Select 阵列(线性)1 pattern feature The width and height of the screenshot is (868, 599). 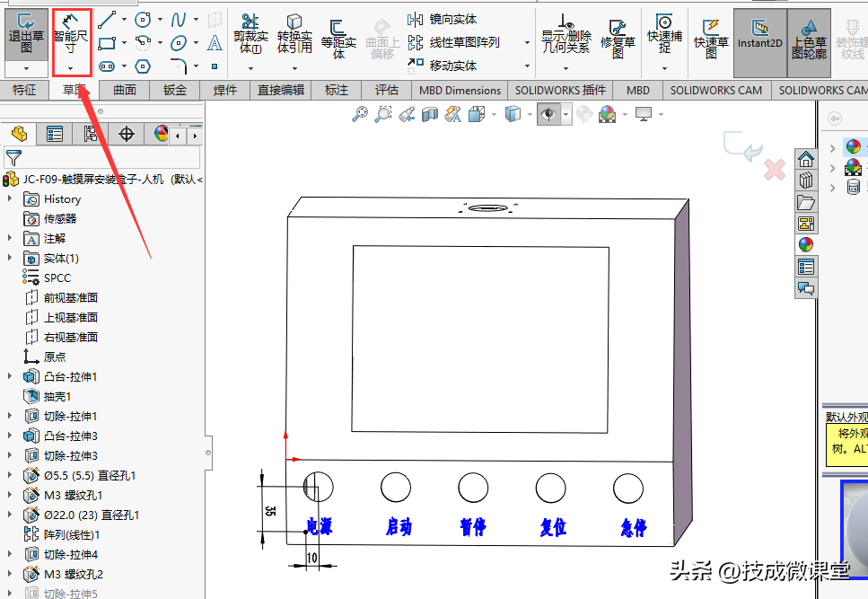(61, 534)
